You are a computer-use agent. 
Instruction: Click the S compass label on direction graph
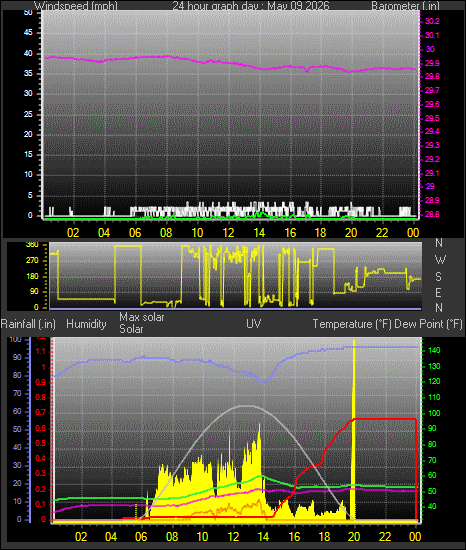pos(438,277)
